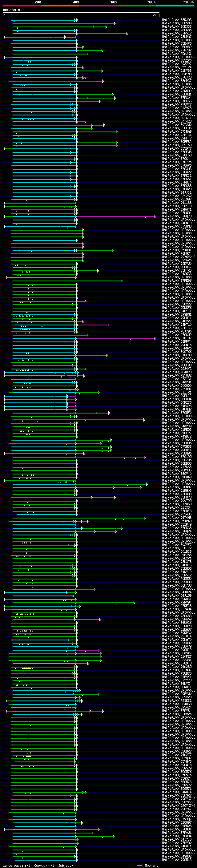This screenshot has height=868, width=197.
Task: Click the green ~80% identity legend segment
Action: tap(137, 6)
